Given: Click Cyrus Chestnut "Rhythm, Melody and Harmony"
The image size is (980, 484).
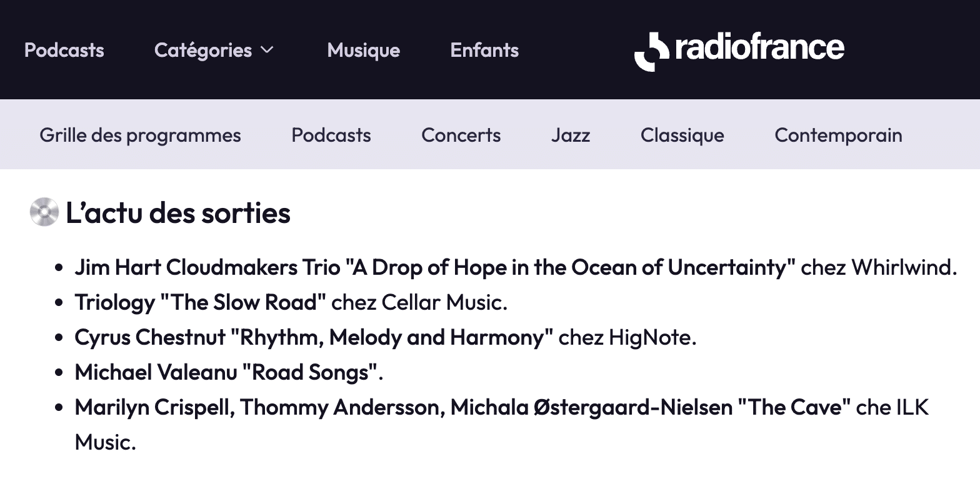Looking at the screenshot, I should [x=386, y=337].
